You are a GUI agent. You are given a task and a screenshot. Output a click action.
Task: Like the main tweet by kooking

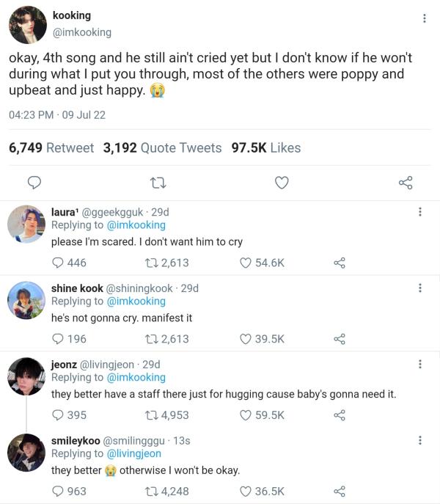282,183
